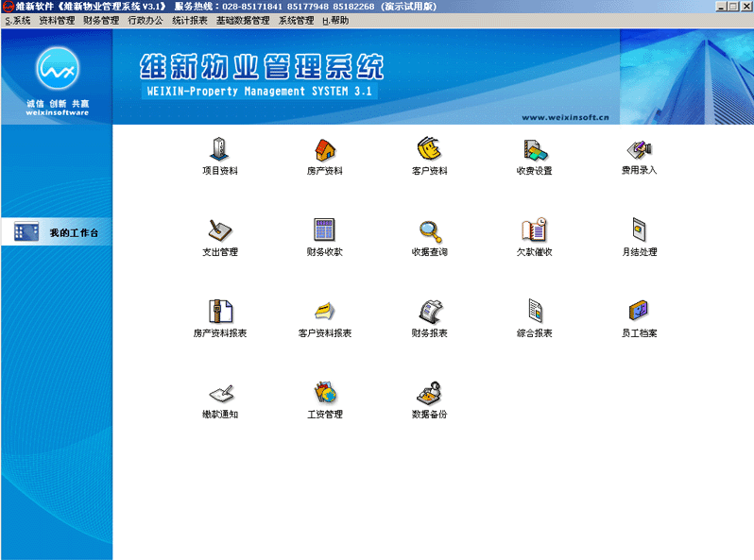This screenshot has width=754, height=560.
Task: Open the 工资管理 payroll icon
Action: point(325,392)
